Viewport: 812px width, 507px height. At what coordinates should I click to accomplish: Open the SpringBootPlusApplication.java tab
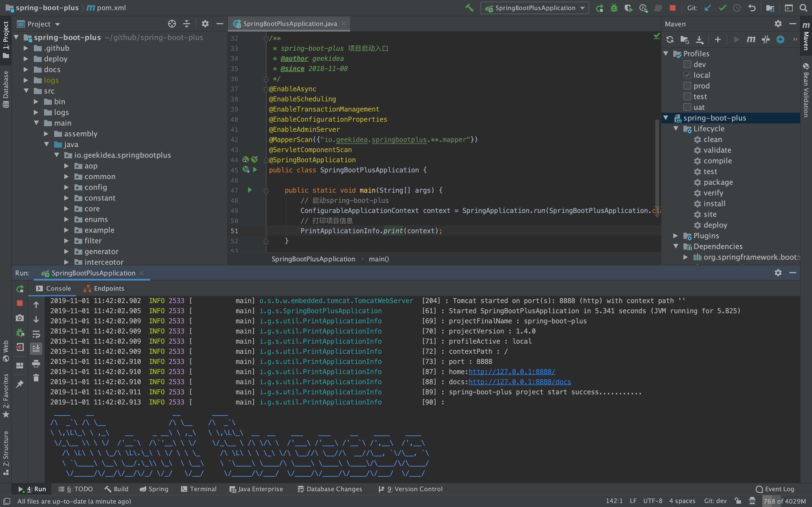pos(286,23)
